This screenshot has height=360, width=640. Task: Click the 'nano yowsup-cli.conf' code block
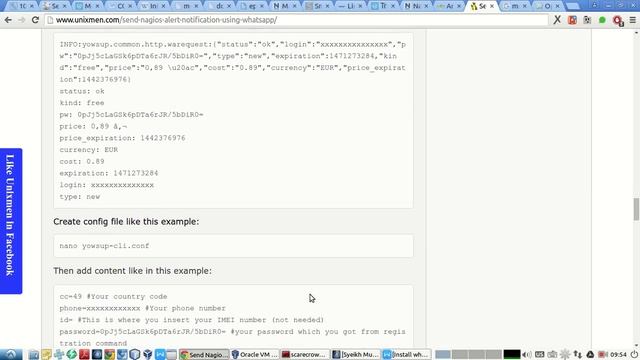pos(233,246)
